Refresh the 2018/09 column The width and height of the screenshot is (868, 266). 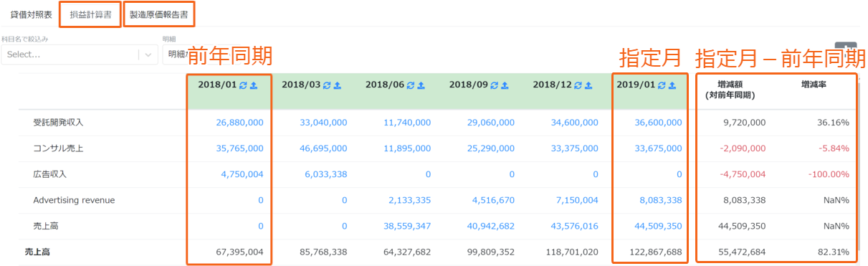(x=495, y=85)
